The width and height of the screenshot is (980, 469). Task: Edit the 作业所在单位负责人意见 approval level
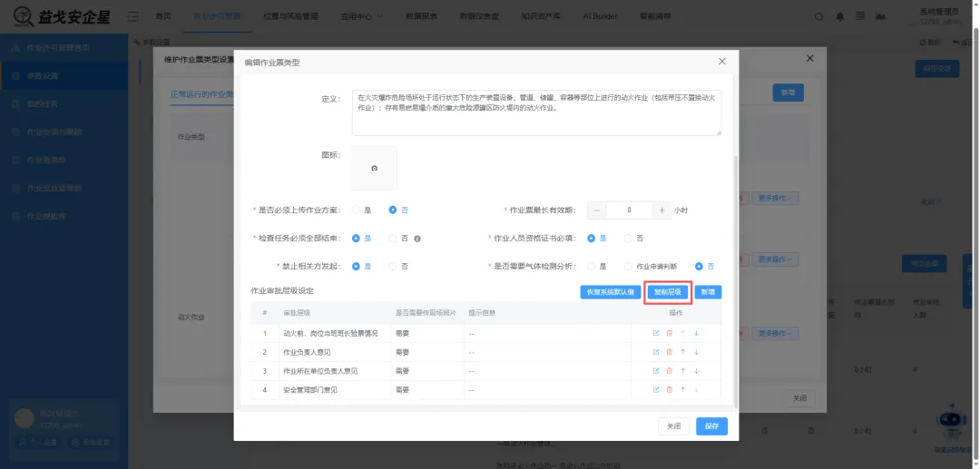pyautogui.click(x=656, y=371)
